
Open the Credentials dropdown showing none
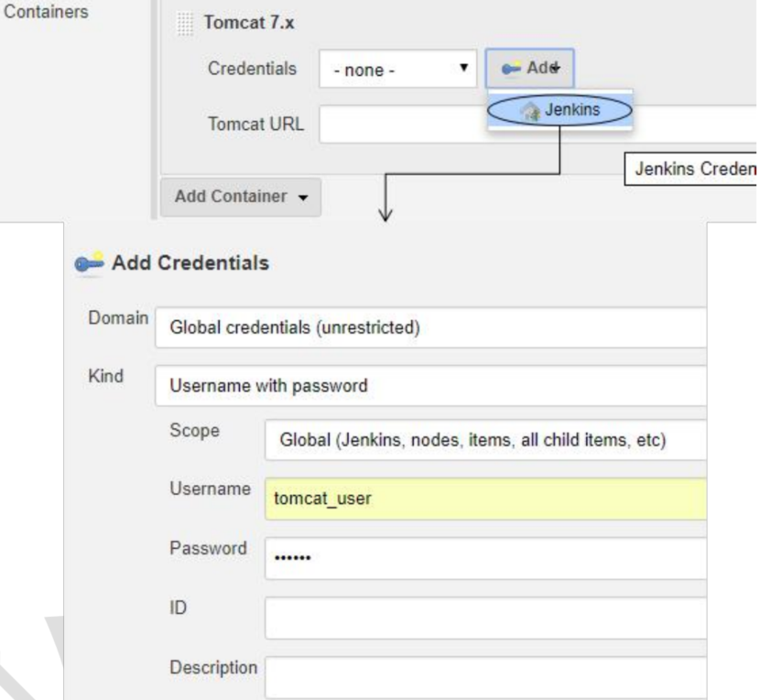[x=397, y=69]
